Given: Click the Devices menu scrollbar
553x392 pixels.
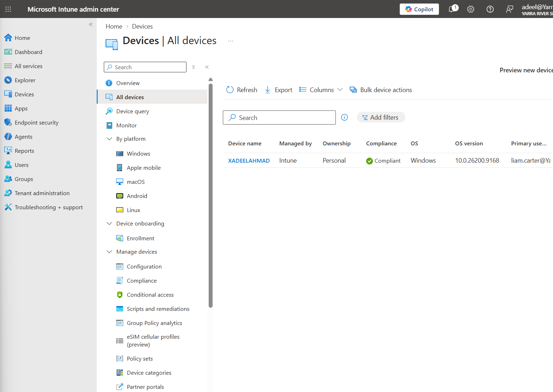Looking at the screenshot, I should coord(210,195).
